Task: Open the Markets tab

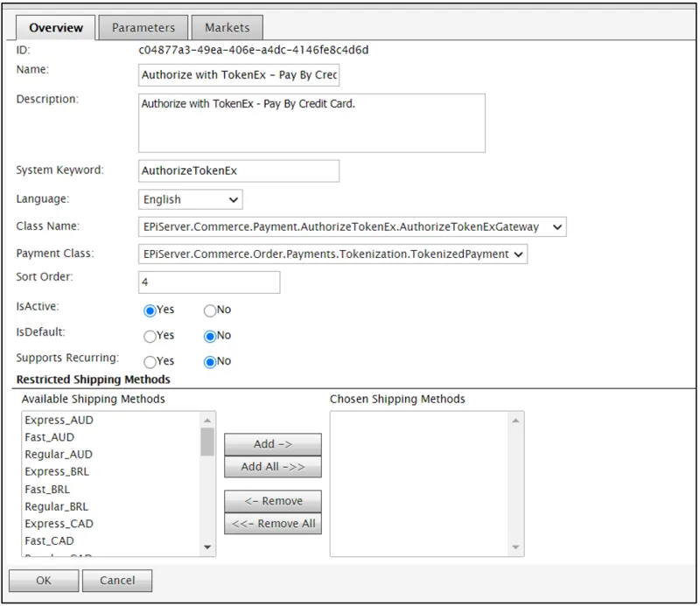Action: 227,28
